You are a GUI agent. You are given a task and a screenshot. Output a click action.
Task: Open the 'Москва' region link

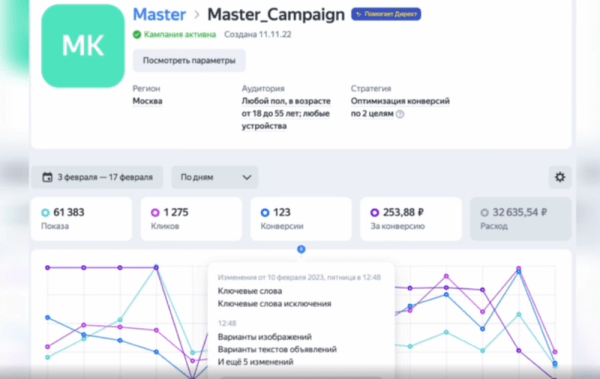(147, 101)
